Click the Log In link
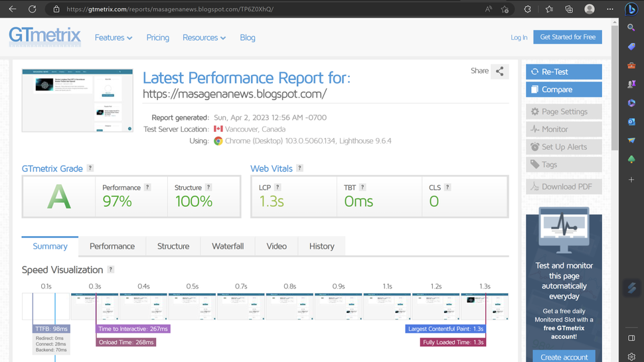The image size is (644, 362). click(x=519, y=37)
